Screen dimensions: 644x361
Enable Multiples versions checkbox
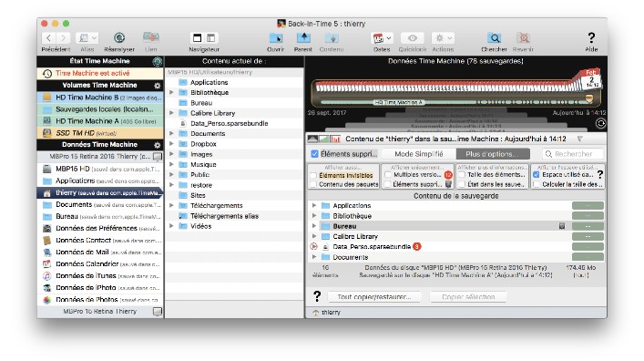pos(388,175)
